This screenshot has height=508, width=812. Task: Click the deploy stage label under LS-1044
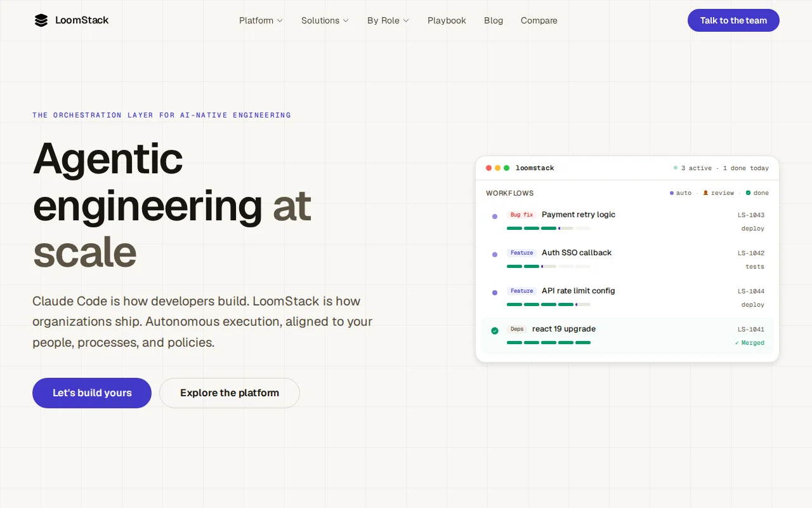coord(753,305)
